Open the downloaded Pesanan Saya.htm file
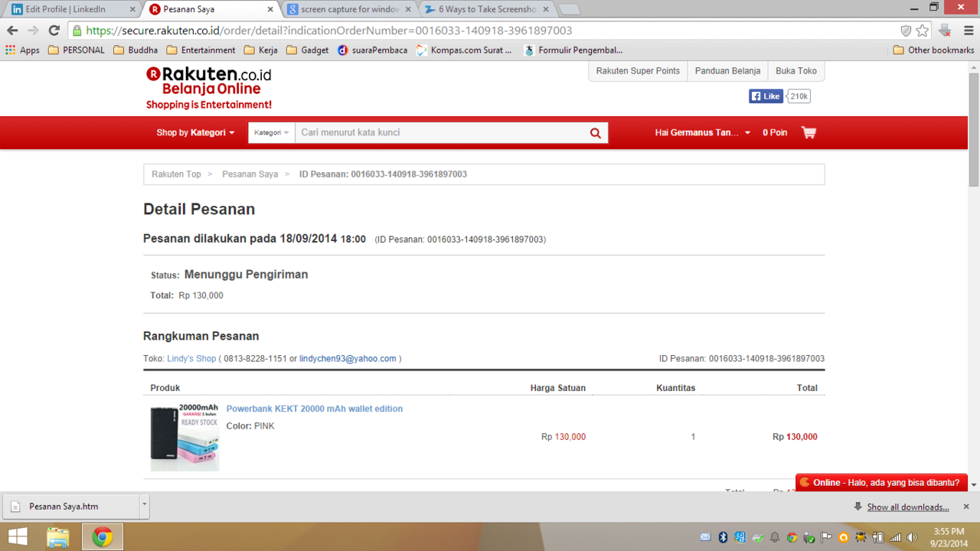 coord(72,506)
